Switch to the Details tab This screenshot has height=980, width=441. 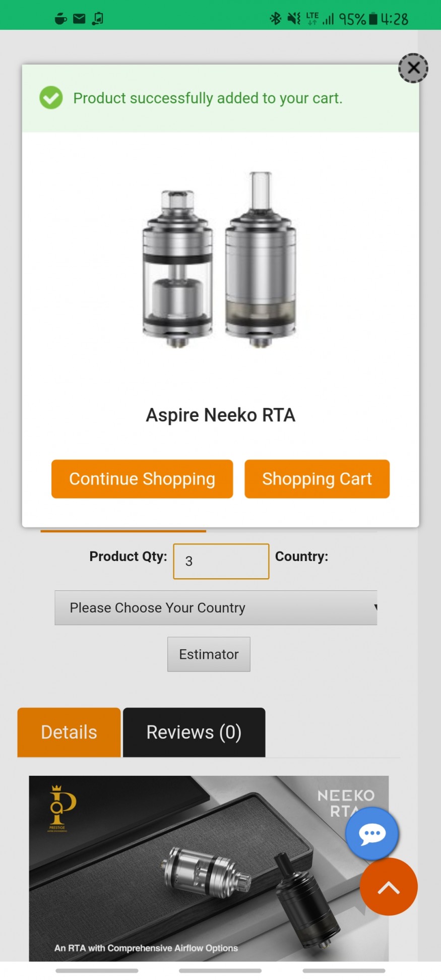(x=69, y=732)
